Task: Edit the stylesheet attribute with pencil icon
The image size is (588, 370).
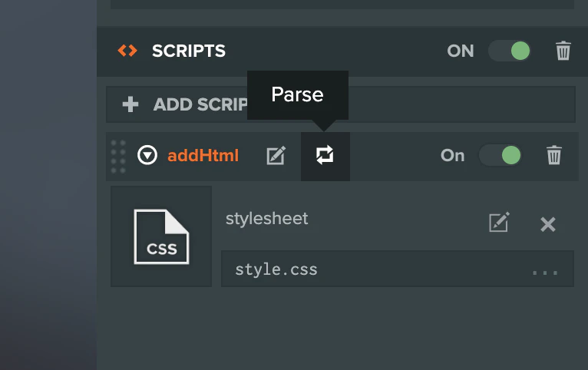Action: pos(499,223)
